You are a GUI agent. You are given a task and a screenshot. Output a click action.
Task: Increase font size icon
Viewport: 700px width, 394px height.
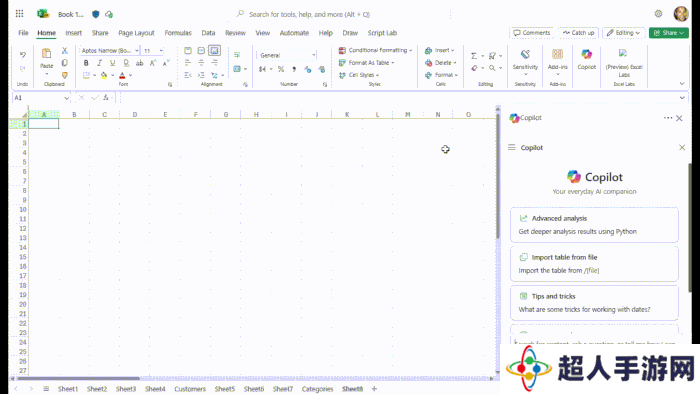[x=153, y=63]
